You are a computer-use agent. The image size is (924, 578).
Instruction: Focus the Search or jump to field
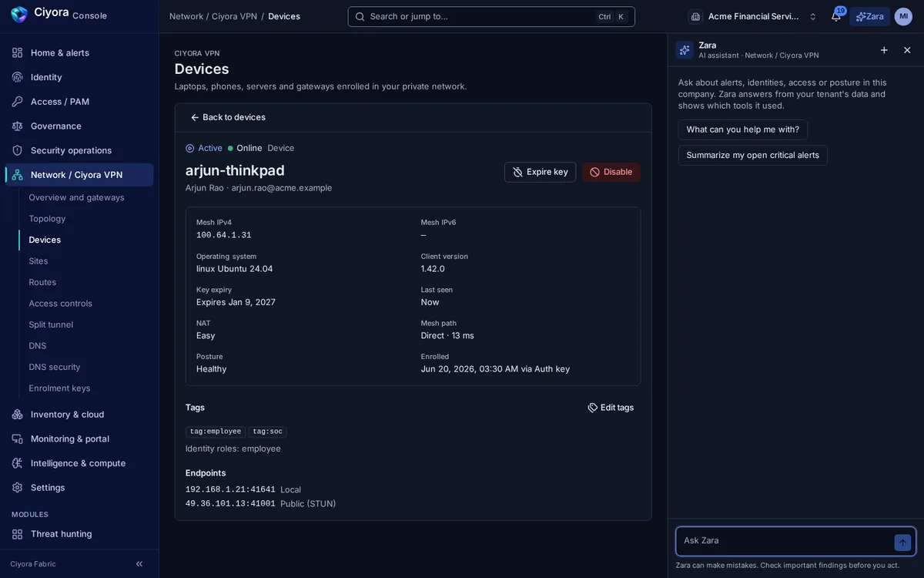coord(491,16)
